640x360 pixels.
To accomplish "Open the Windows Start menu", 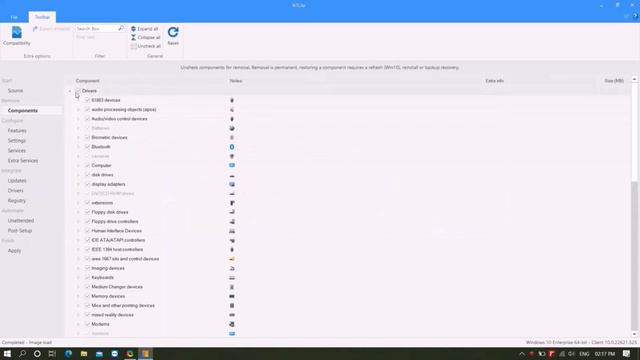I will [x=7, y=354].
